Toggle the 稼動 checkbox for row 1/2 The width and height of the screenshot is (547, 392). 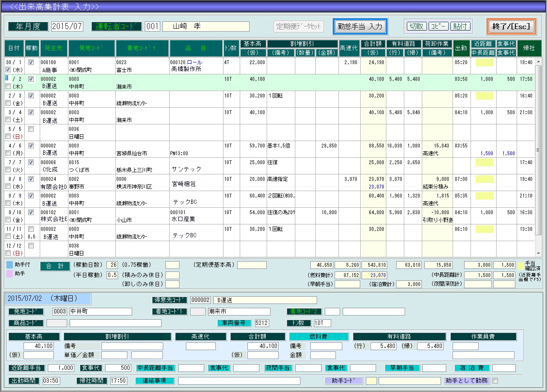point(31,79)
